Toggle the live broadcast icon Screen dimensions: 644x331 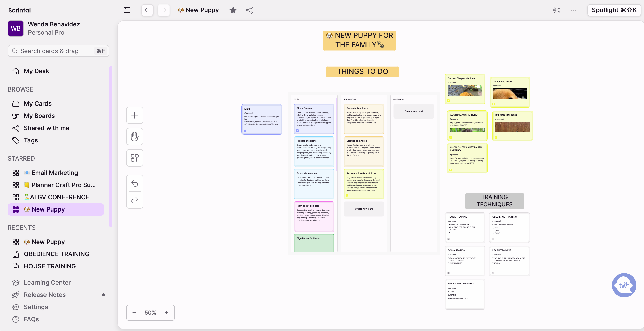point(557,10)
